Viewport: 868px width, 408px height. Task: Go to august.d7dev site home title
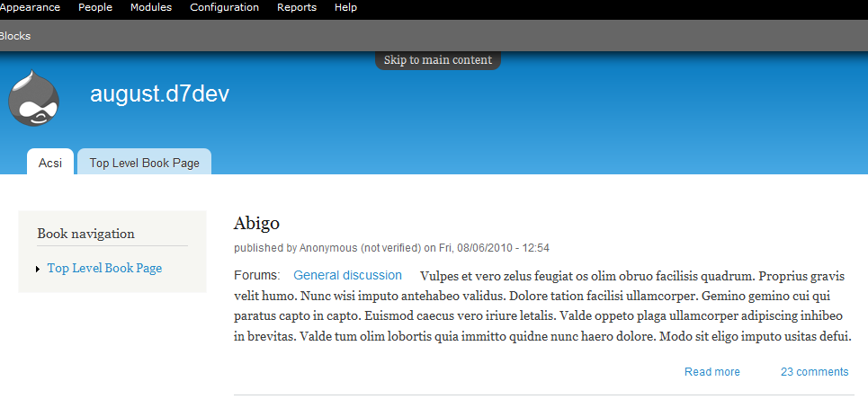coord(159,94)
